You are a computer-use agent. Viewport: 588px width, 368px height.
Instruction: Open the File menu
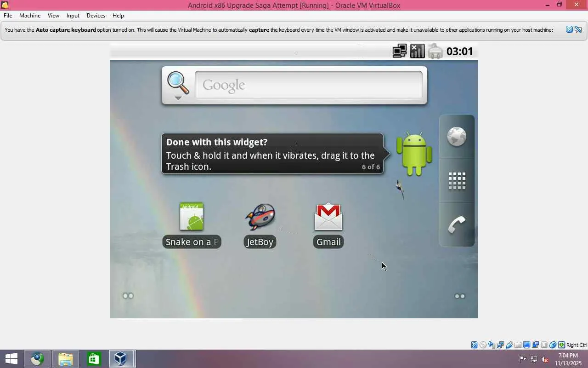point(8,15)
